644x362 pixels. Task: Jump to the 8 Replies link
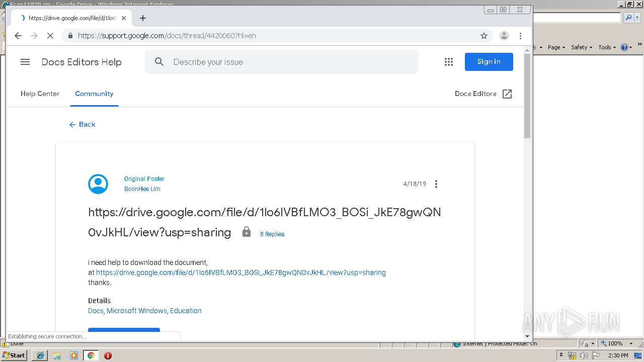(x=272, y=234)
